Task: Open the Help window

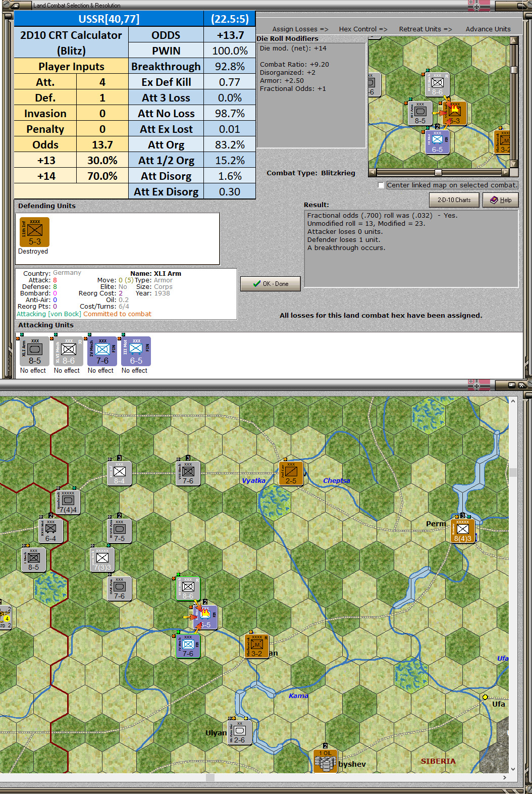Action: [x=501, y=200]
